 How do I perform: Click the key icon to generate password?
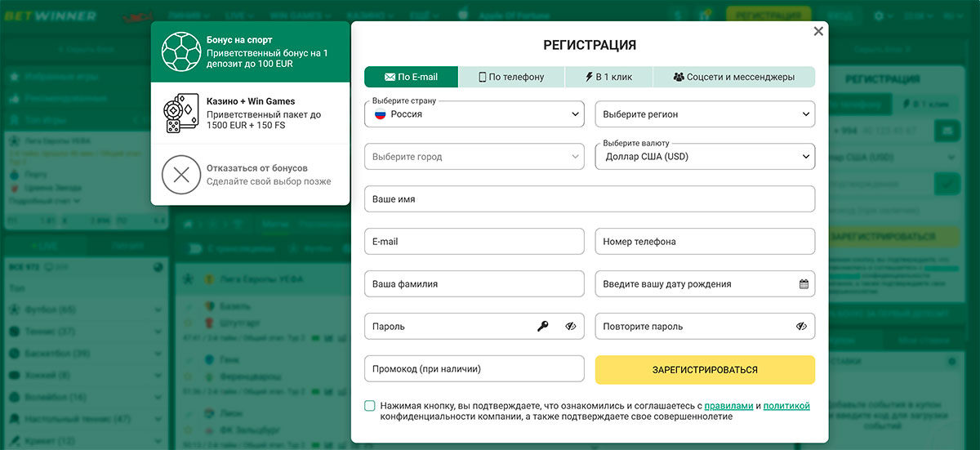(x=543, y=327)
